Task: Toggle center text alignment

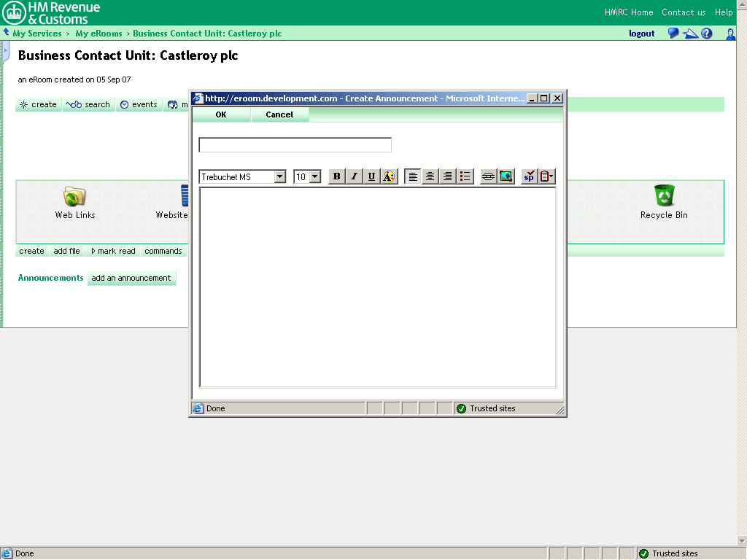Action: pos(430,176)
